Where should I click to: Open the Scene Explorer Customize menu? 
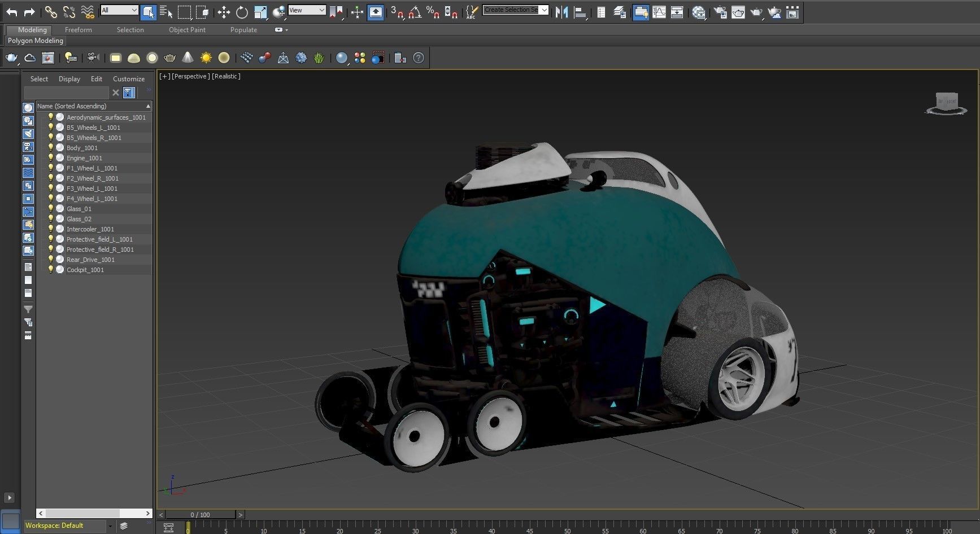[129, 79]
